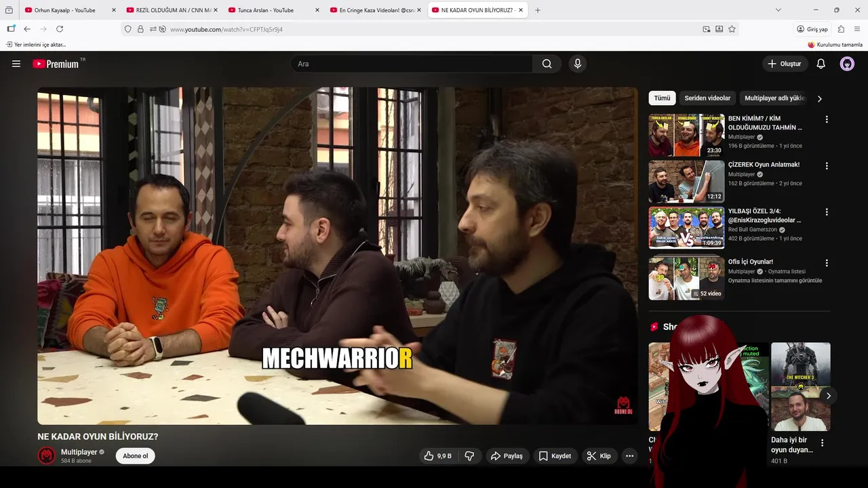Viewport: 868px width, 488px height.
Task: Open the Witcher 3 short thumbnail
Action: point(800,386)
